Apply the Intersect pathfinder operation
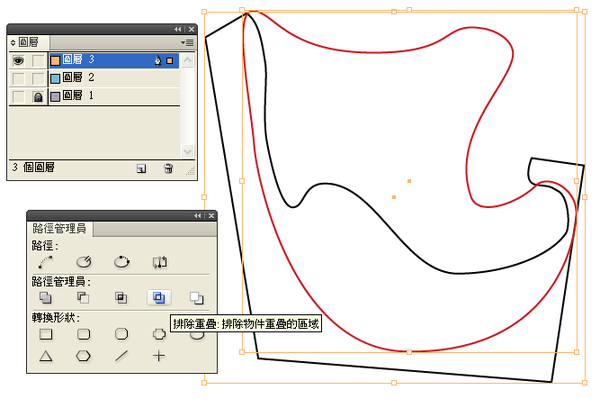This screenshot has width=600, height=399. (121, 298)
